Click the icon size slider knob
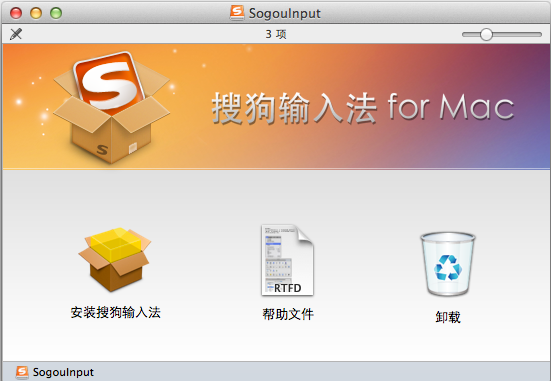Viewport: 551px width, 381px height. click(x=486, y=34)
